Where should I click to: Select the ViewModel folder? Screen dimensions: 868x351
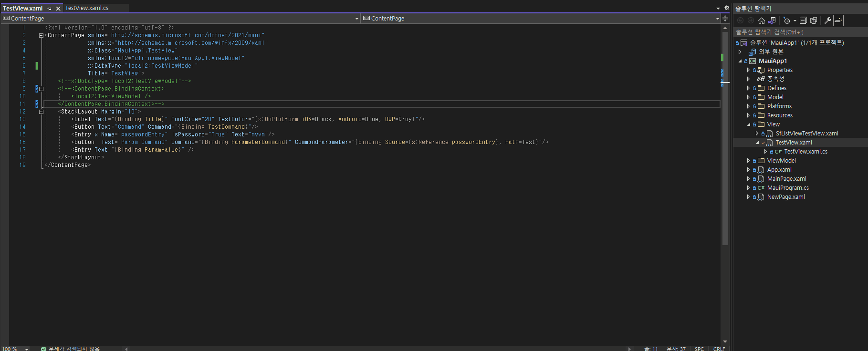pyautogui.click(x=781, y=161)
